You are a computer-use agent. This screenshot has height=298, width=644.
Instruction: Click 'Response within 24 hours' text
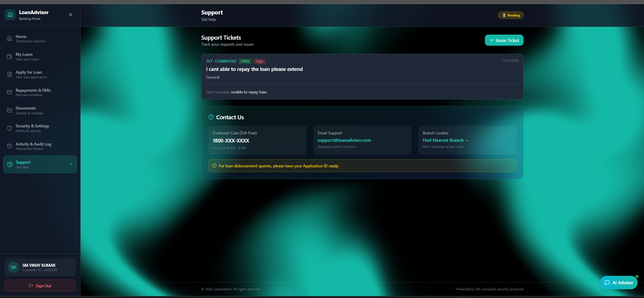click(337, 147)
